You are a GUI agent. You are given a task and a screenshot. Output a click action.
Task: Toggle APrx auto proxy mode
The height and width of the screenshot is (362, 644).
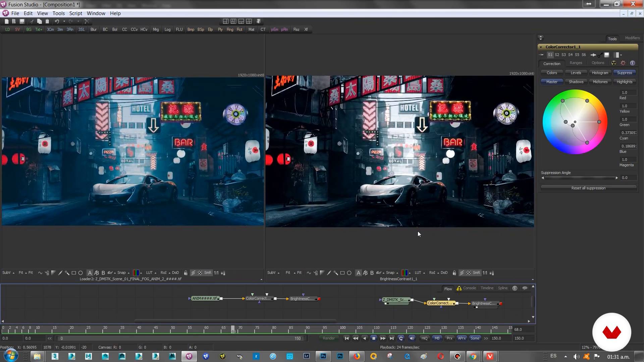(x=462, y=338)
